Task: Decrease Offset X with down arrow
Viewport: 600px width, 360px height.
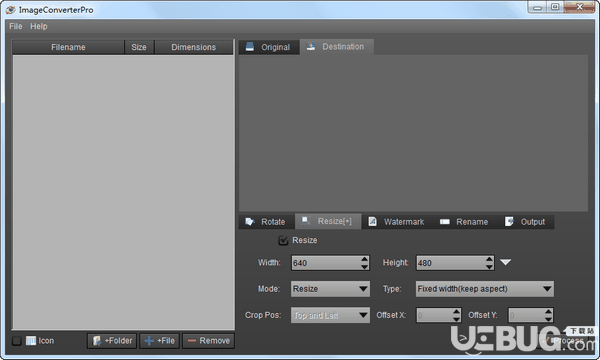Action: pyautogui.click(x=456, y=319)
